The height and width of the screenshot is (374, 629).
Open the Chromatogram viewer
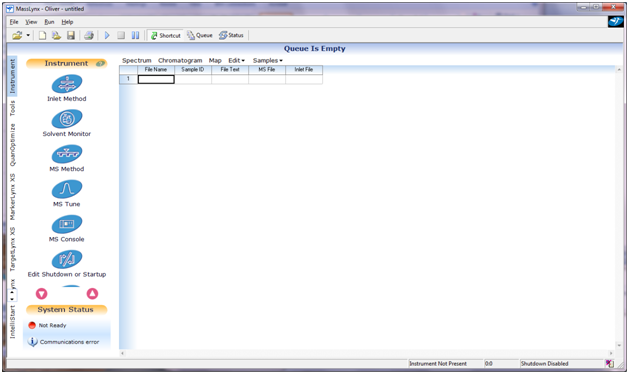pos(180,60)
